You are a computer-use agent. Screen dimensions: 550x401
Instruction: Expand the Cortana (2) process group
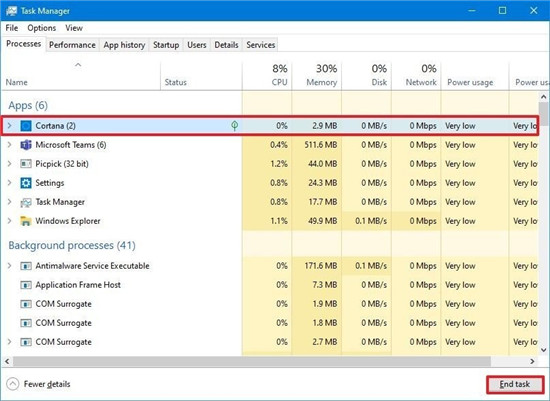(x=9, y=126)
